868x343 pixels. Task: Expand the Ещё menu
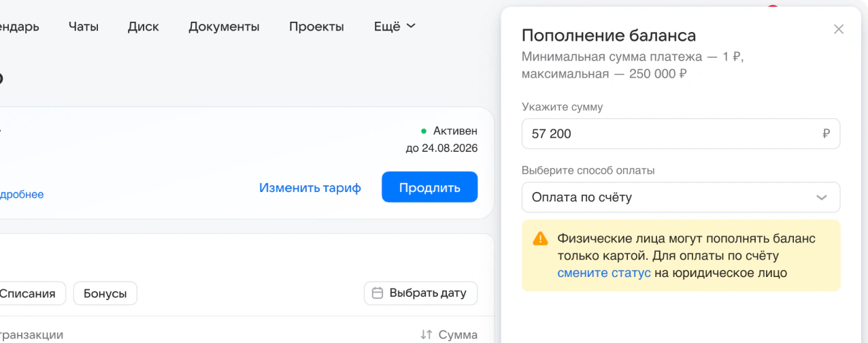(x=395, y=27)
